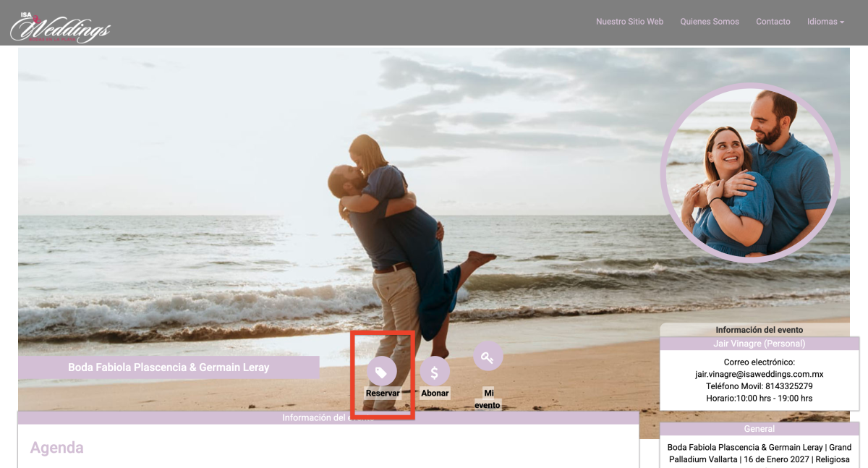Go to Quienes Somos page

(710, 22)
